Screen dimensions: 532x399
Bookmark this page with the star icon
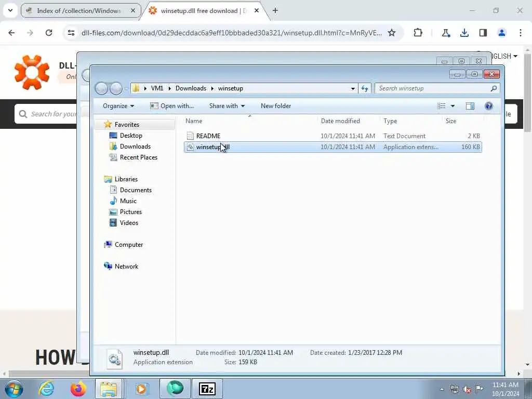point(392,33)
